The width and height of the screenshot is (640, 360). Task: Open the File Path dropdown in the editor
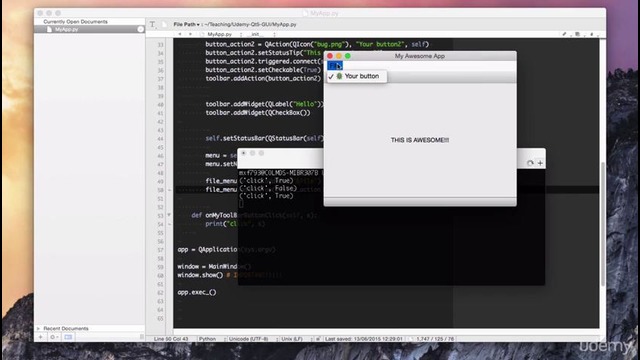click(x=187, y=24)
